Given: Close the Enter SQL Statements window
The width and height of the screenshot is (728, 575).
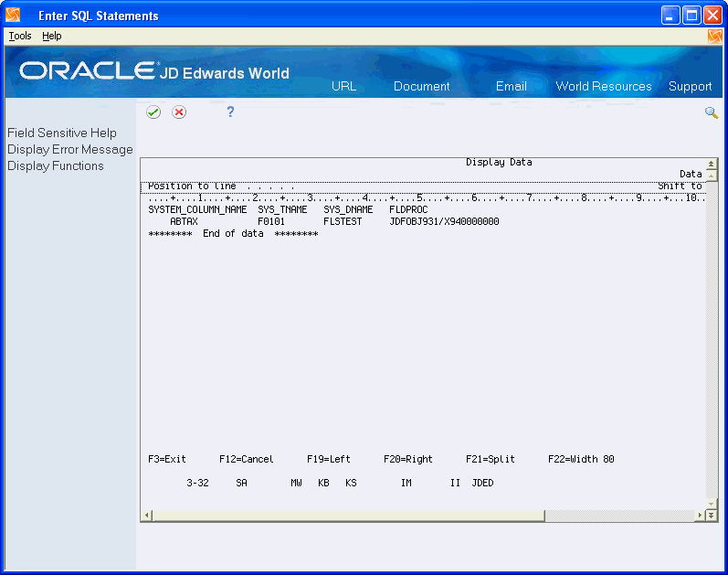Looking at the screenshot, I should (712, 16).
